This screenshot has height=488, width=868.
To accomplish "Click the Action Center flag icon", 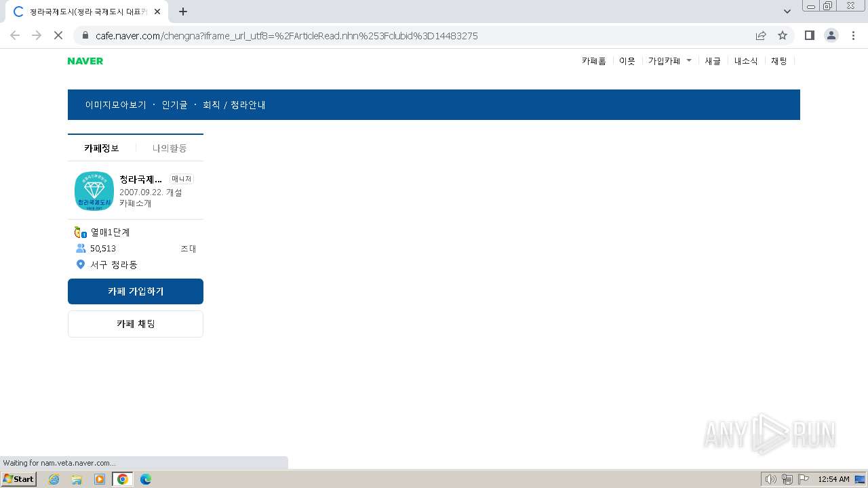I will coord(804,479).
